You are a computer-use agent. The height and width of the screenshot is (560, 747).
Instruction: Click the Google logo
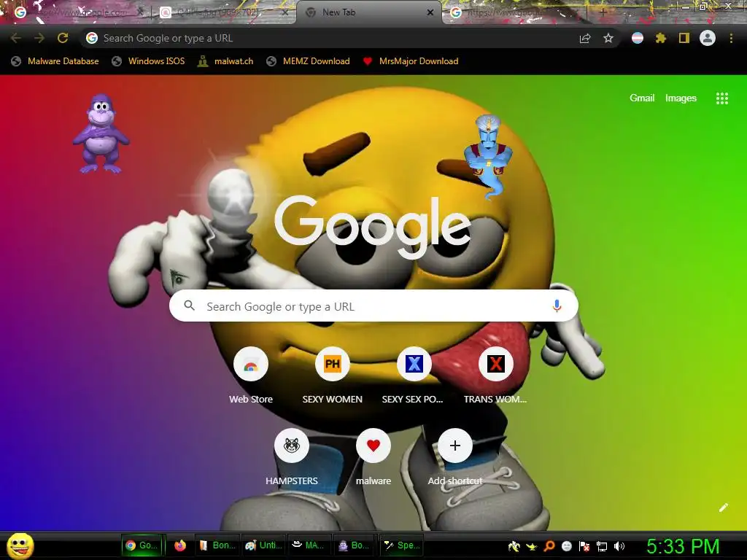point(373,227)
